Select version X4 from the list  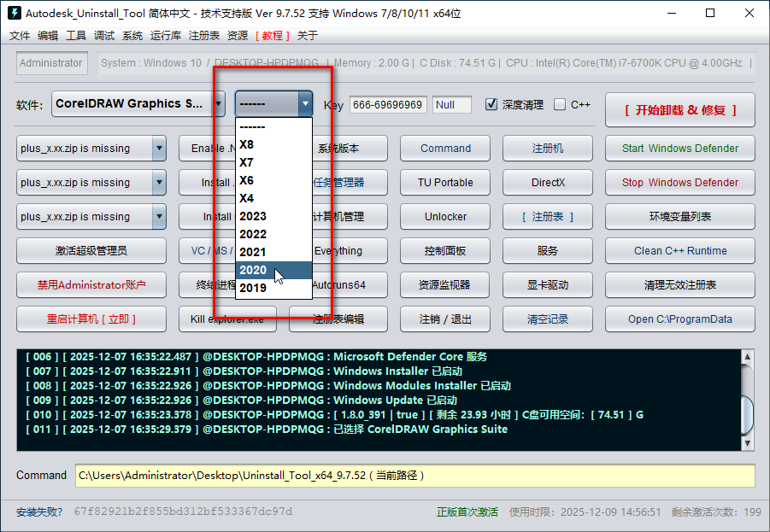pos(274,198)
